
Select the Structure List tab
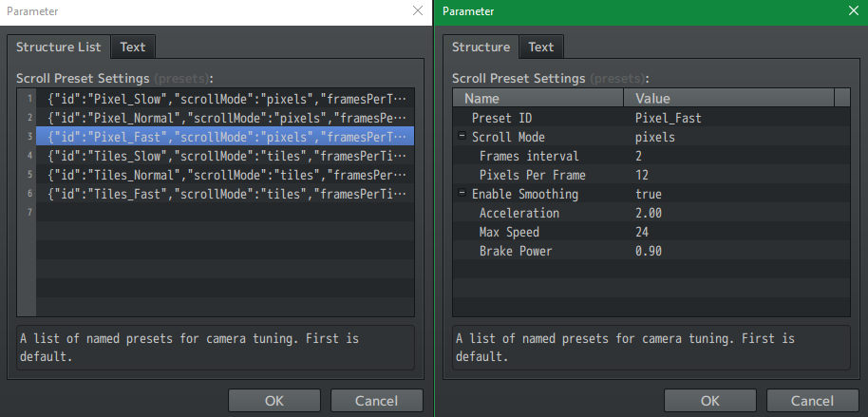click(x=59, y=47)
